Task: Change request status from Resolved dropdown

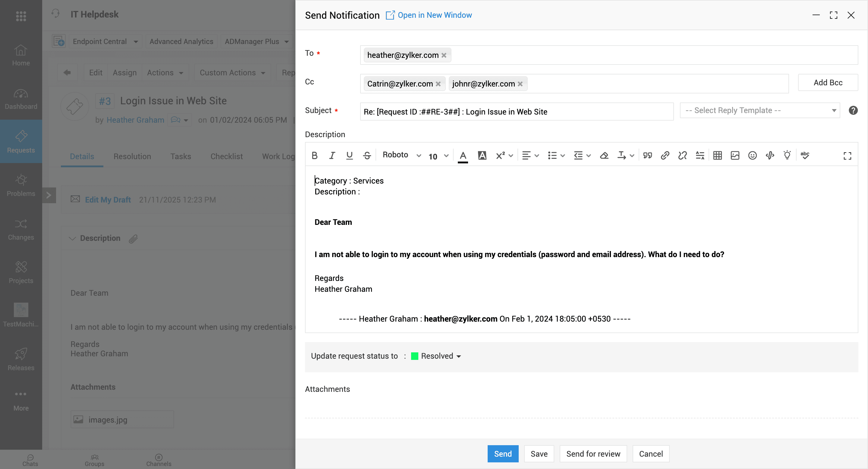Action: coord(436,356)
